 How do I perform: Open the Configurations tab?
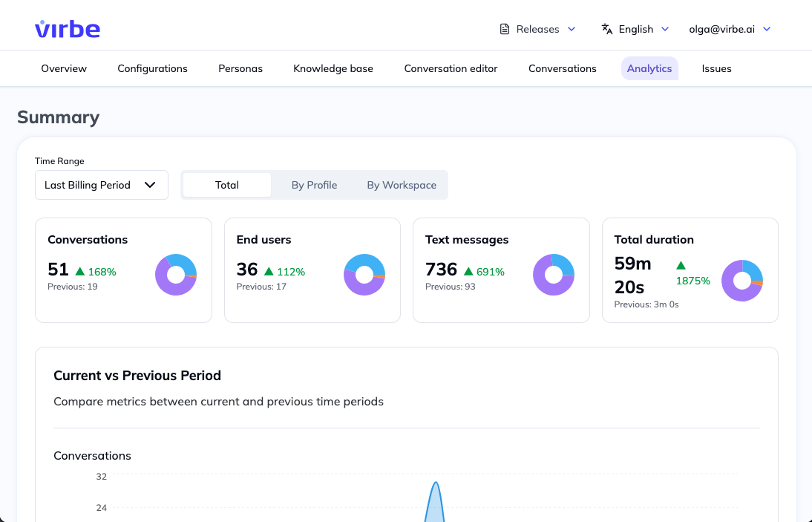click(x=152, y=68)
